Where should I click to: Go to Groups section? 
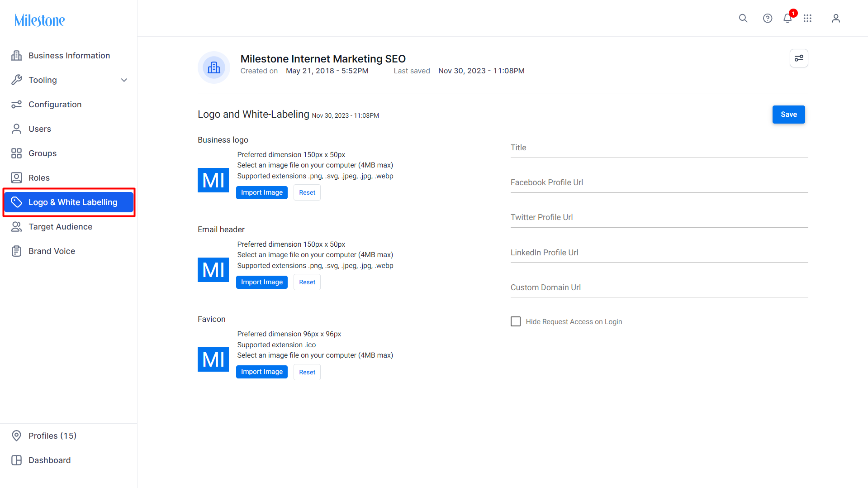click(69, 153)
